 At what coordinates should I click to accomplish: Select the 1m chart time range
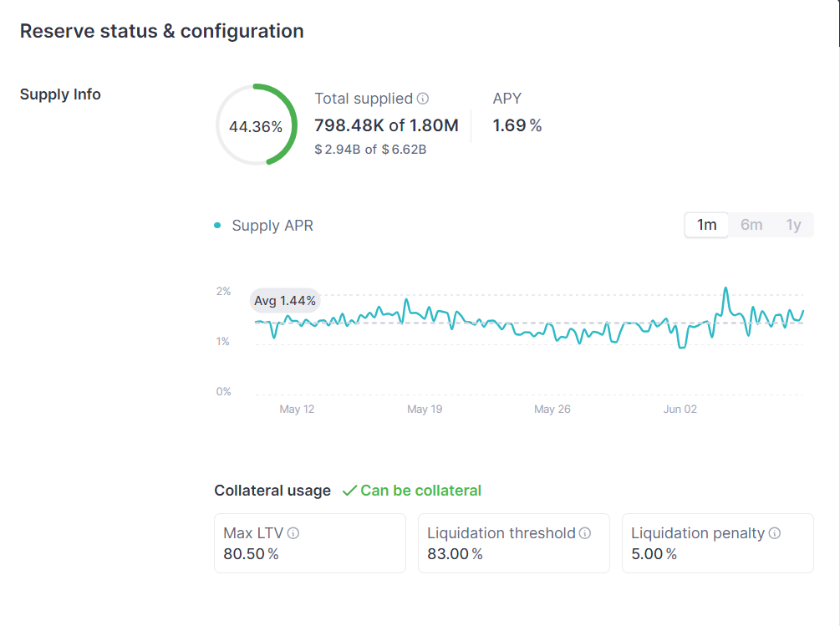tap(707, 225)
